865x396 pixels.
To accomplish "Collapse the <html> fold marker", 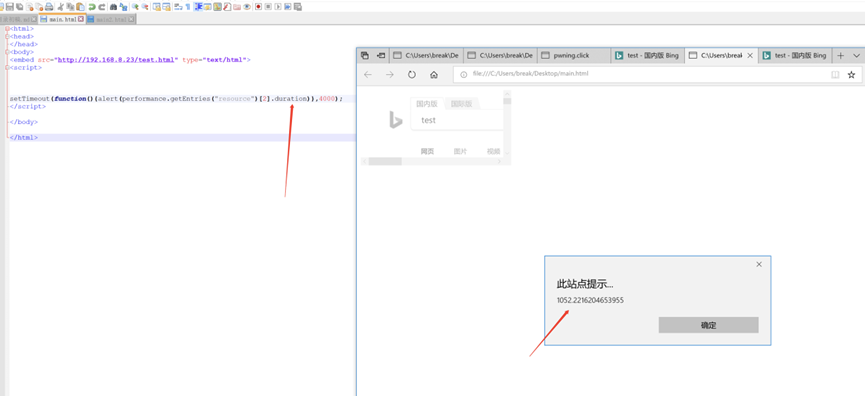I will coord(6,29).
